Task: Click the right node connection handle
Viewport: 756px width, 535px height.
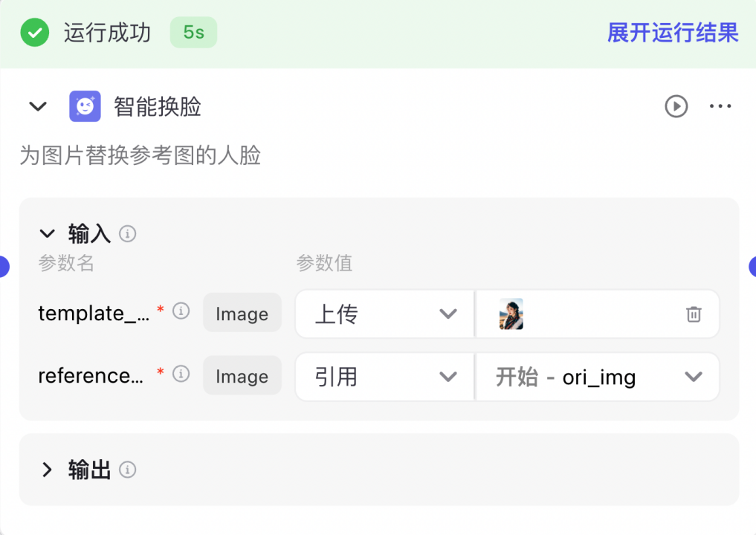Action: pyautogui.click(x=752, y=266)
